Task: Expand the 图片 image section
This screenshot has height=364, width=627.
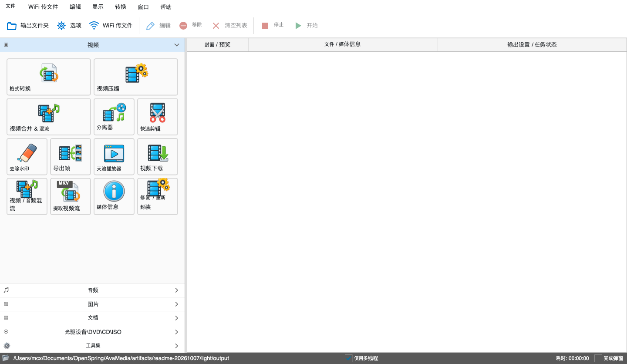Action: (92, 304)
